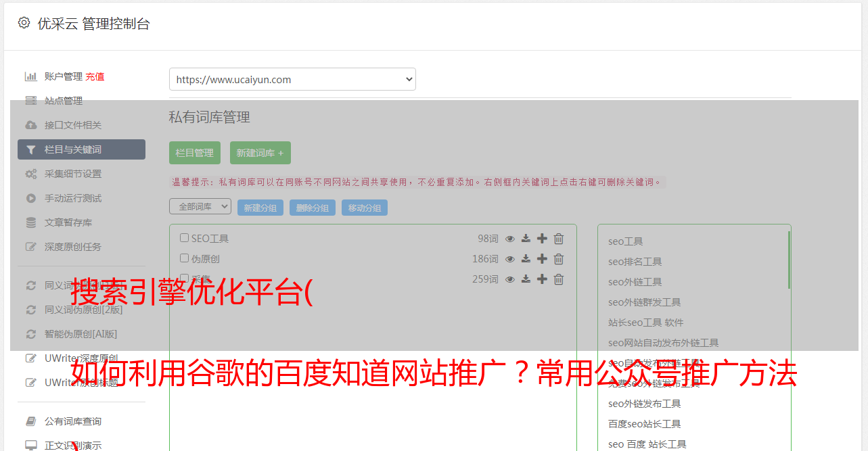Click the 186词 count

485,259
